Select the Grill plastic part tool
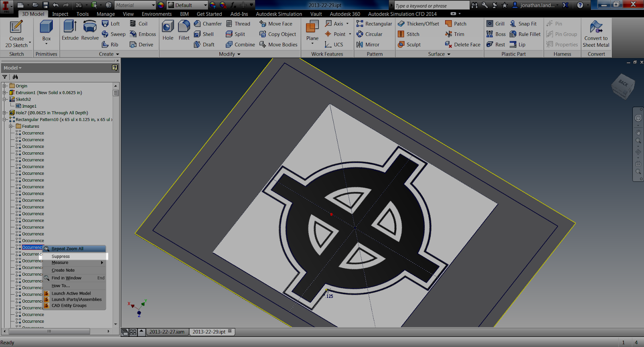 [495, 24]
